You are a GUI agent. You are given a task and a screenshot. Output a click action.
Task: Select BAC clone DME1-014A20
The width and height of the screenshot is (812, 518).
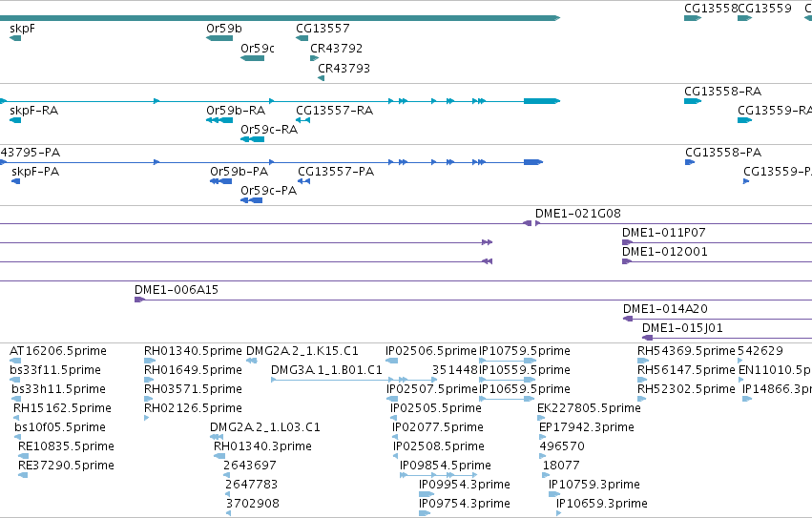718,319
